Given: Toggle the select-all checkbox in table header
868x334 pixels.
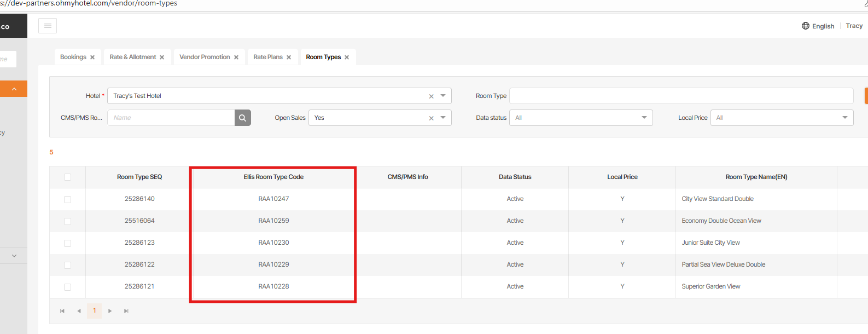Looking at the screenshot, I should tap(67, 177).
